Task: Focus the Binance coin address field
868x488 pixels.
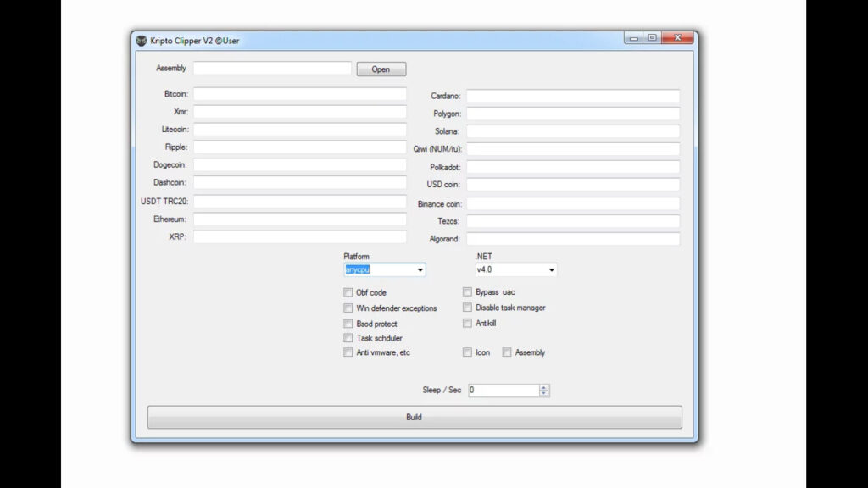Action: click(x=573, y=203)
